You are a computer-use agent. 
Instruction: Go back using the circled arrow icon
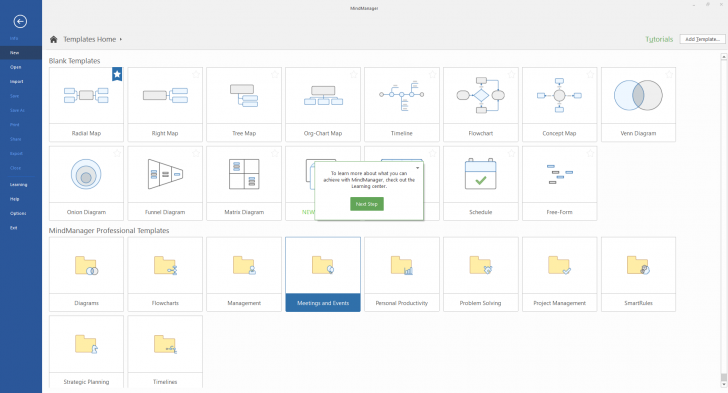[20, 21]
